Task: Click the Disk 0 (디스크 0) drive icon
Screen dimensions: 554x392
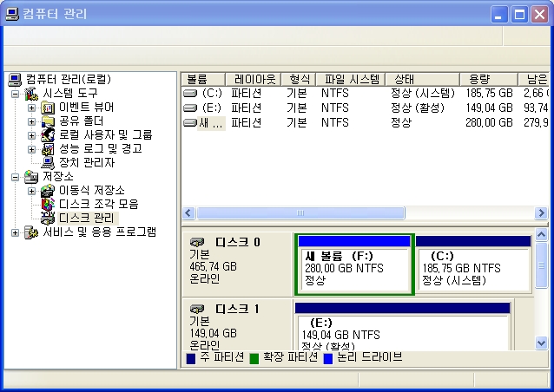Action: (x=197, y=242)
